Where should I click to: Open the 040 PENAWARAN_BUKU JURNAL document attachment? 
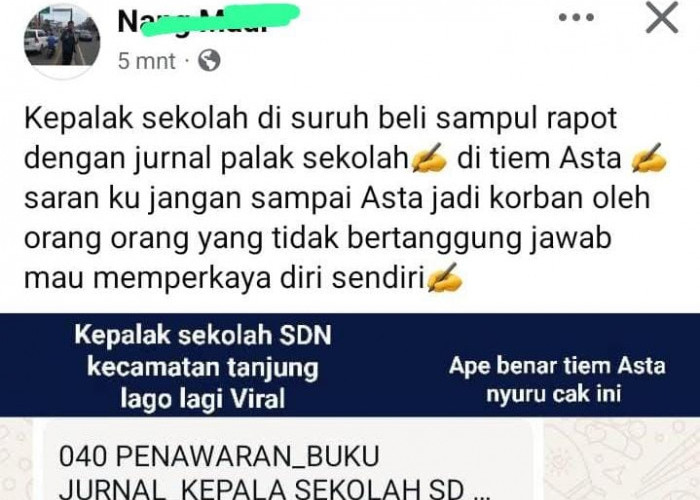[288, 460]
